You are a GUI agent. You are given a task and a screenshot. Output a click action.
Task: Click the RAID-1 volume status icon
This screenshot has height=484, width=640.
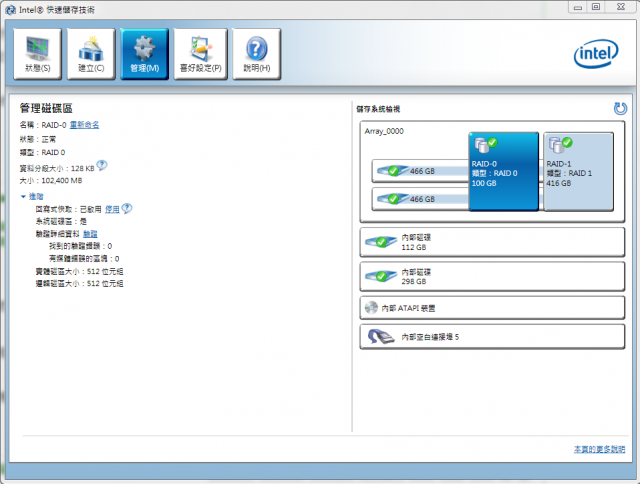560,144
